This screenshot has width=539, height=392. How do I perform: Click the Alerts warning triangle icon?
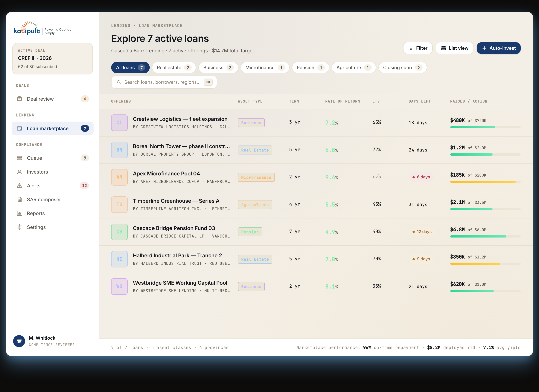[x=19, y=186]
